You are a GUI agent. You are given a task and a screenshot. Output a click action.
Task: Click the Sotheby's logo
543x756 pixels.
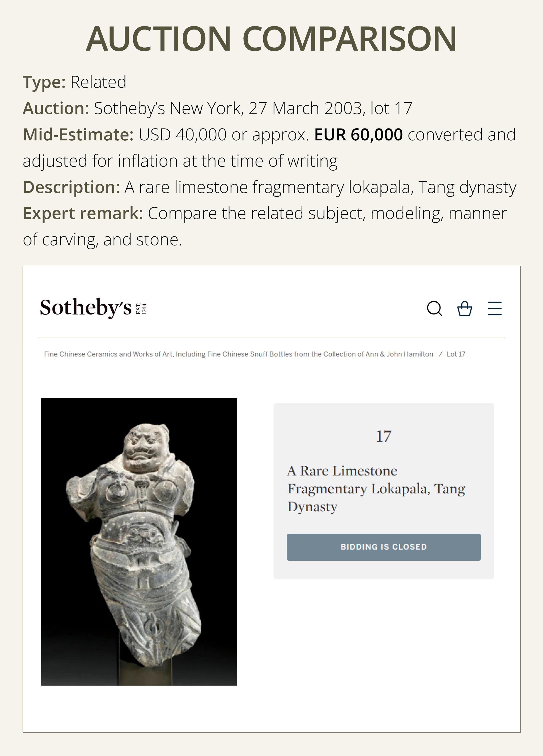click(86, 307)
